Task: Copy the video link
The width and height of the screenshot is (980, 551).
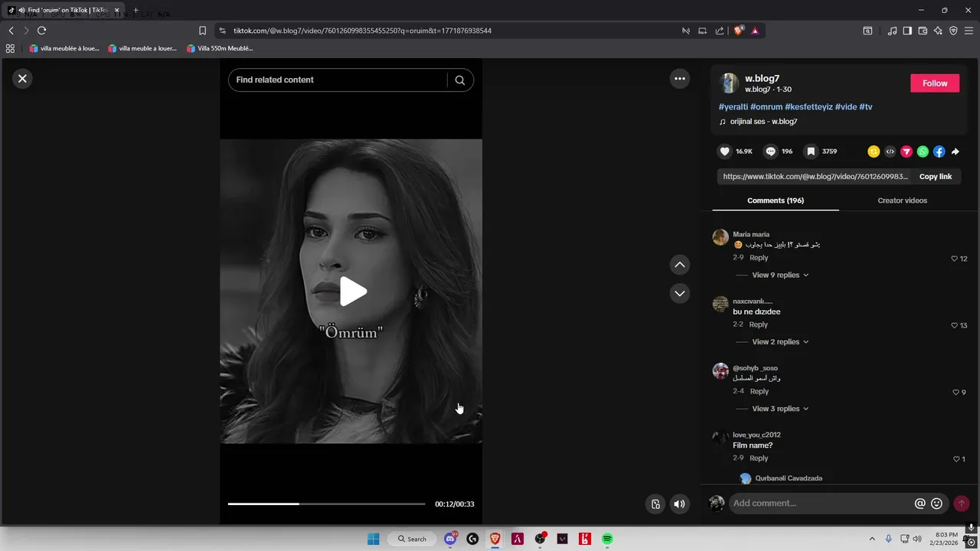Action: tap(936, 176)
